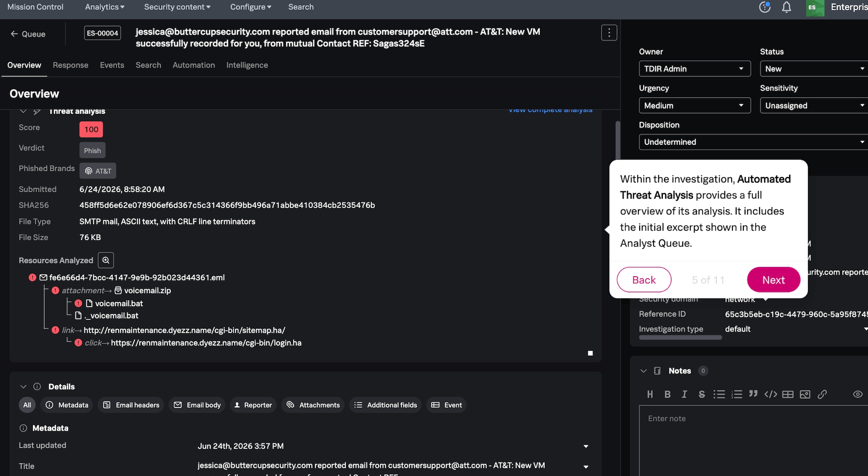Open the activity status icon in top bar
The width and height of the screenshot is (868, 476).
click(765, 7)
